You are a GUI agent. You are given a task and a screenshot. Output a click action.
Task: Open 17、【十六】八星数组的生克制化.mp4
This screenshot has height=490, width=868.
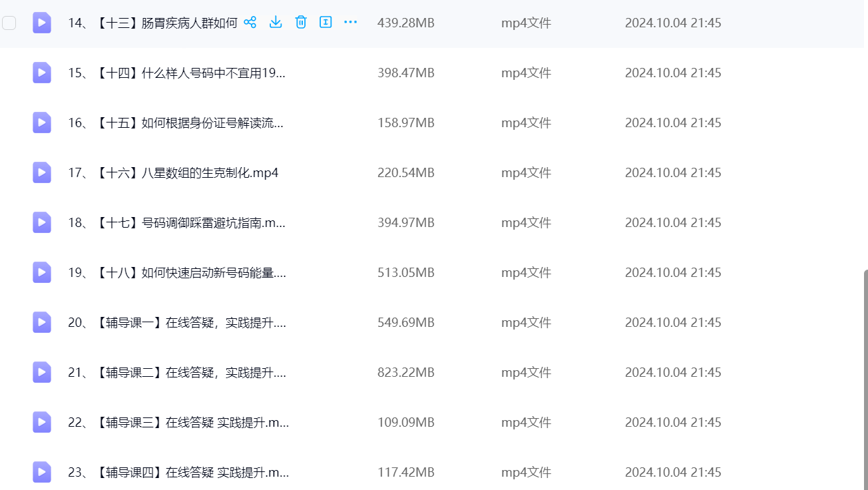173,172
